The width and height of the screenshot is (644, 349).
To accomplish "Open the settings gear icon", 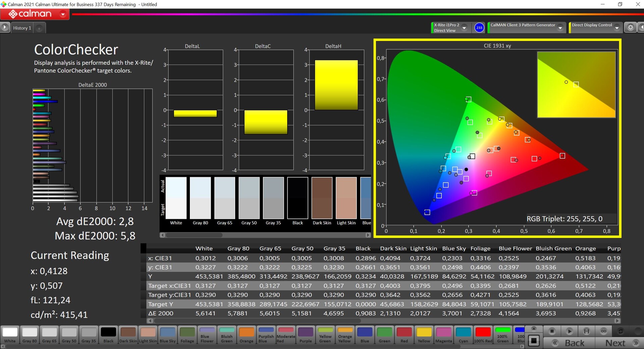I will 630,28.
